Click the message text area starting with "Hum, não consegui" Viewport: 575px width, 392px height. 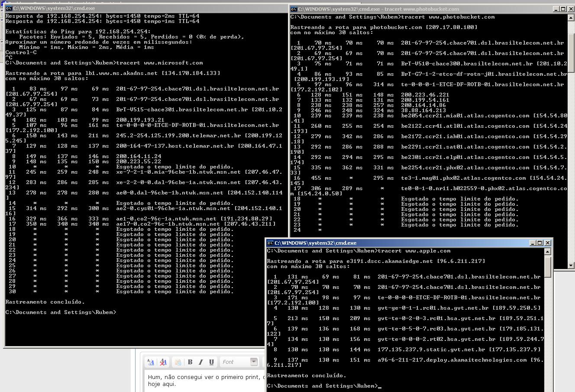click(205, 380)
